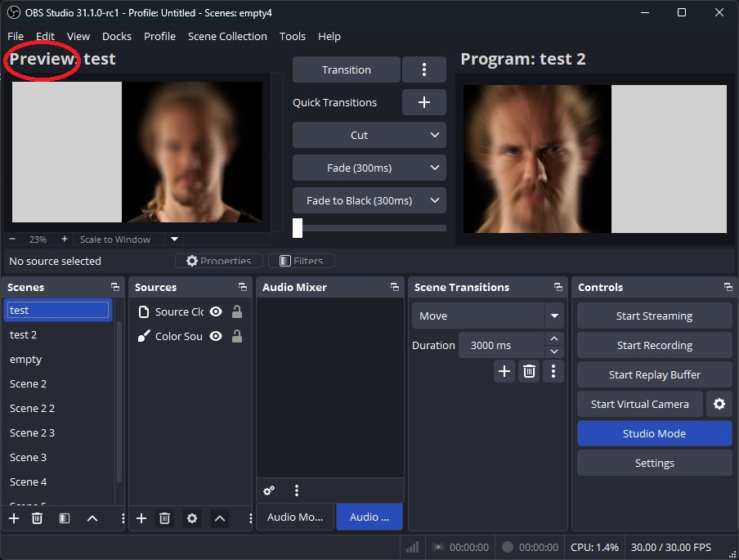Screen dimensions: 739x560
Task: Pop out the Scene Transitions dock
Action: click(558, 287)
